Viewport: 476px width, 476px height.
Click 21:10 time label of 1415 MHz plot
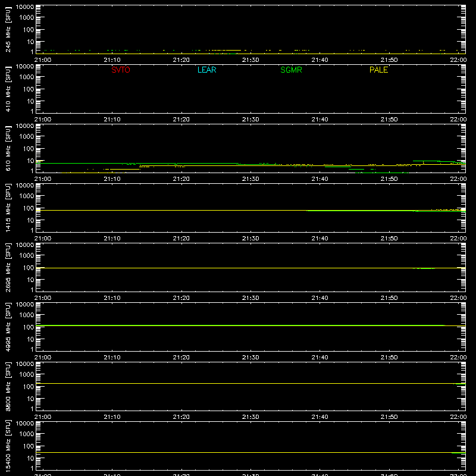tap(112, 239)
